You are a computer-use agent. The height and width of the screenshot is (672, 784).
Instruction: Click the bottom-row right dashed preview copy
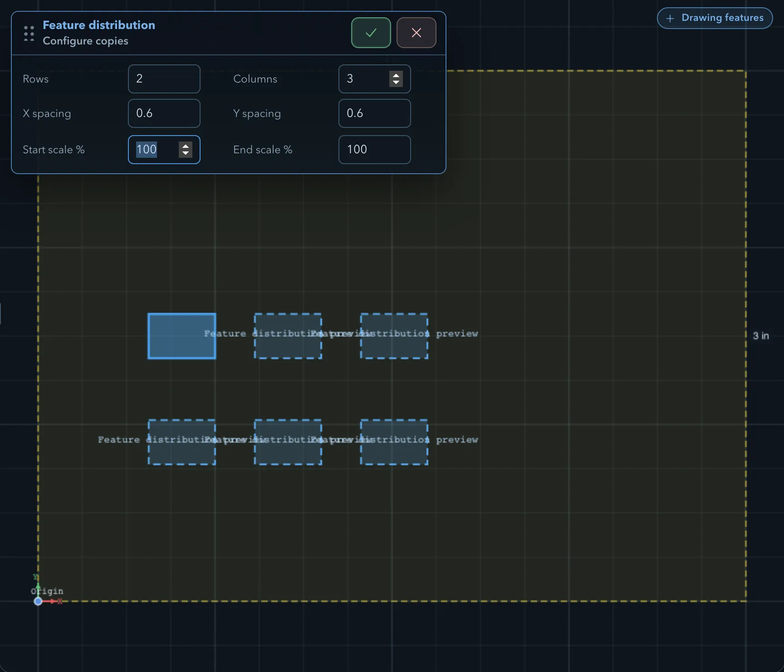click(x=394, y=442)
